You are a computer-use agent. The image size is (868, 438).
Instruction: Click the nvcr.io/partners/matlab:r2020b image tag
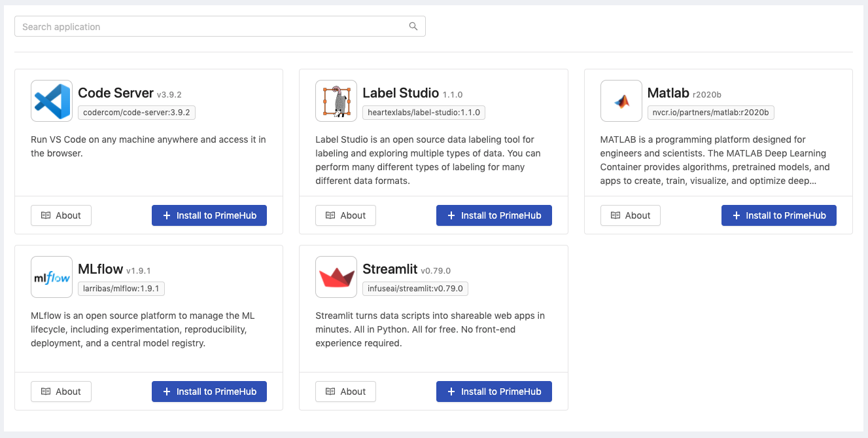click(x=711, y=113)
